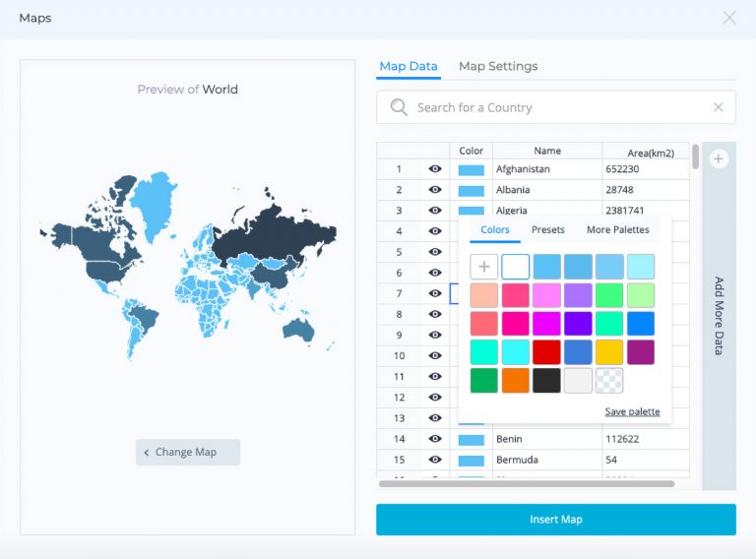The width and height of the screenshot is (756, 559).
Task: Close the Maps dialog
Action: click(728, 18)
